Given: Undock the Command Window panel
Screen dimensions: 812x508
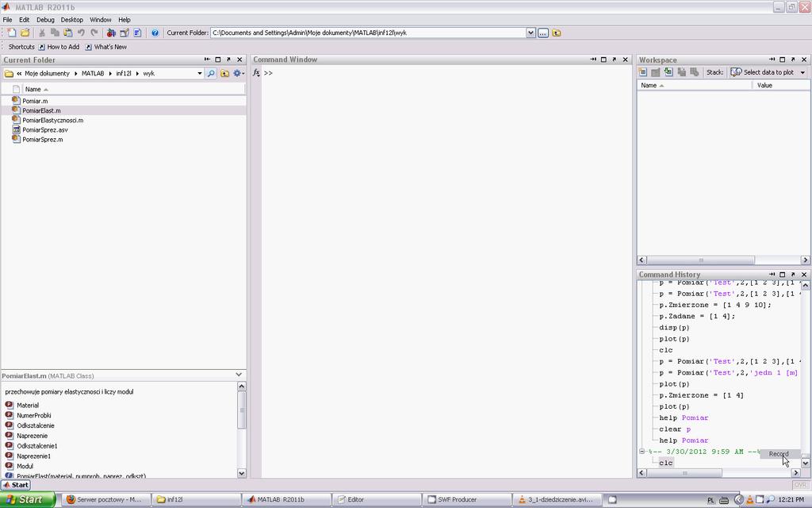Looking at the screenshot, I should pos(615,60).
